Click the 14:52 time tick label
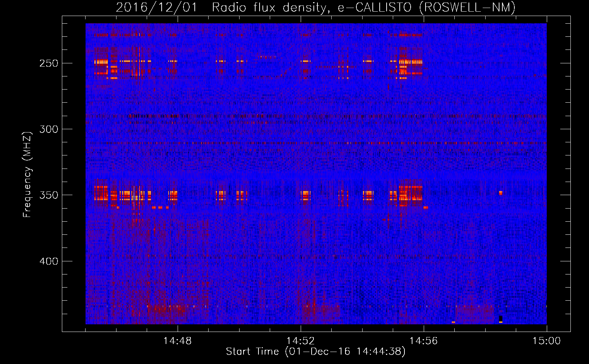The width and height of the screenshot is (589, 364). (301, 341)
